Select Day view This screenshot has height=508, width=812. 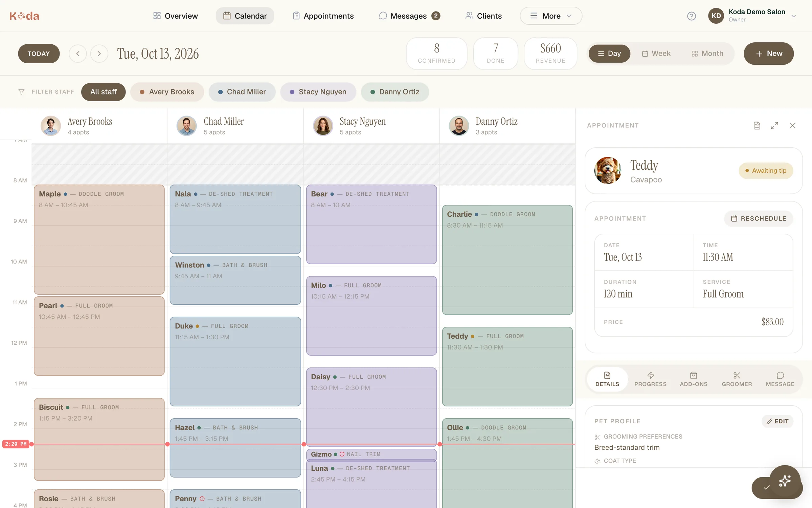tap(609, 54)
